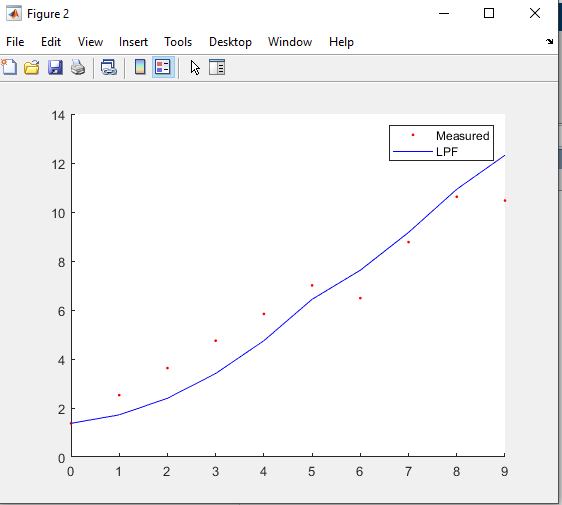This screenshot has width=562, height=505.
Task: Click the Link Plot toolbar icon
Action: point(109,67)
